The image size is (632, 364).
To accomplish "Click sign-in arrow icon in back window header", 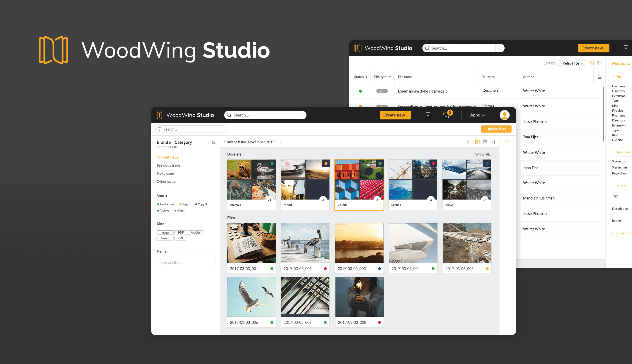I will tap(626, 48).
